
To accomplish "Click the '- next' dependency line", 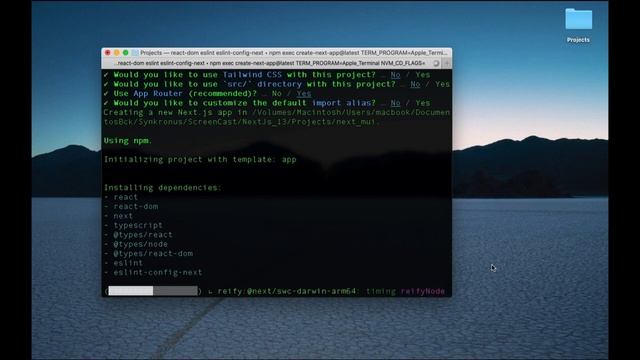I will (x=118, y=216).
